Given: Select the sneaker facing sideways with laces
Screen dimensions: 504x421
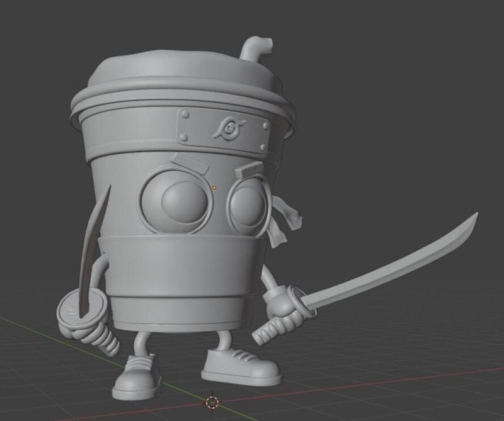Looking at the screenshot, I should point(242,368).
